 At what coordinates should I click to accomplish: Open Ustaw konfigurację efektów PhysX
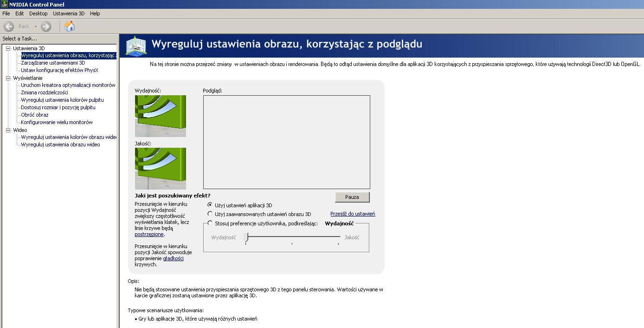point(59,70)
